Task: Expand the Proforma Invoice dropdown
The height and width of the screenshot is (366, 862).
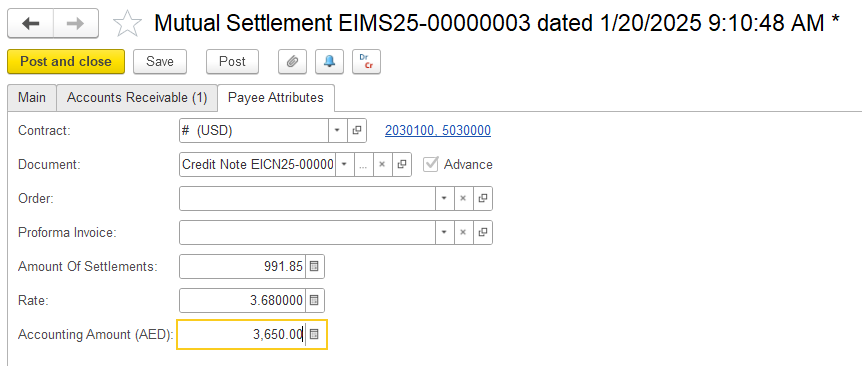Action: [x=444, y=232]
